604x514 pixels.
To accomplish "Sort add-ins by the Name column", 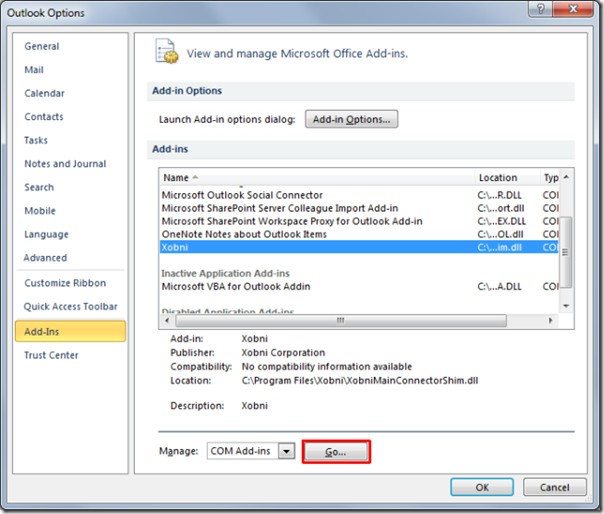I will (x=315, y=177).
